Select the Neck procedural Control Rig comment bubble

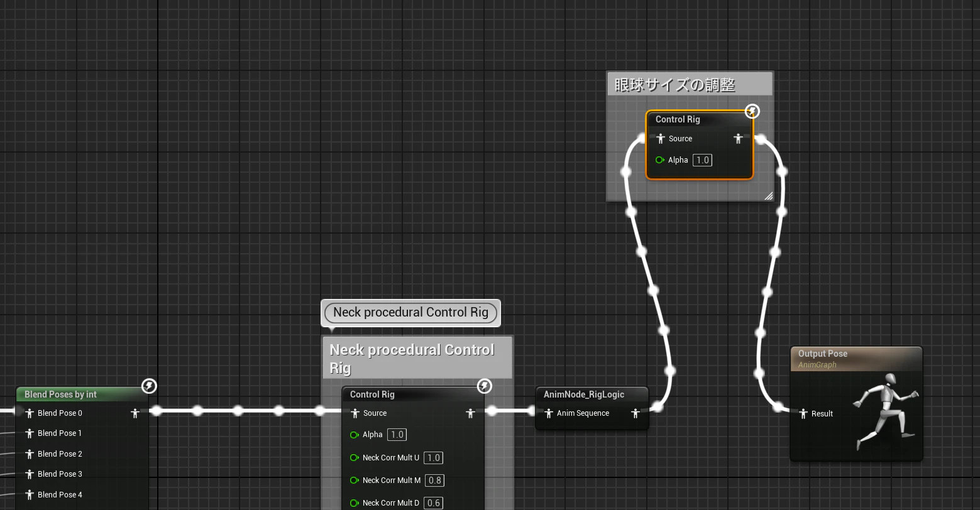coord(410,312)
